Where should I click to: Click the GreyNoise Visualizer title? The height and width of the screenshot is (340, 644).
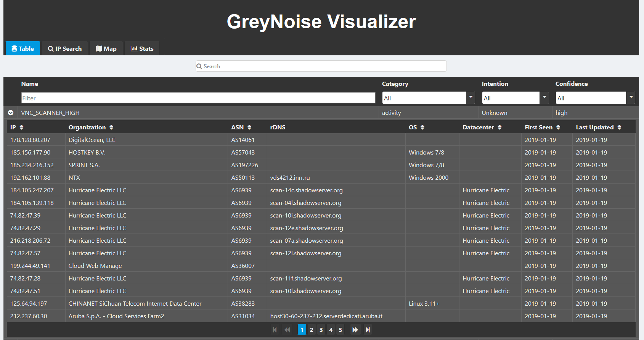(x=321, y=21)
